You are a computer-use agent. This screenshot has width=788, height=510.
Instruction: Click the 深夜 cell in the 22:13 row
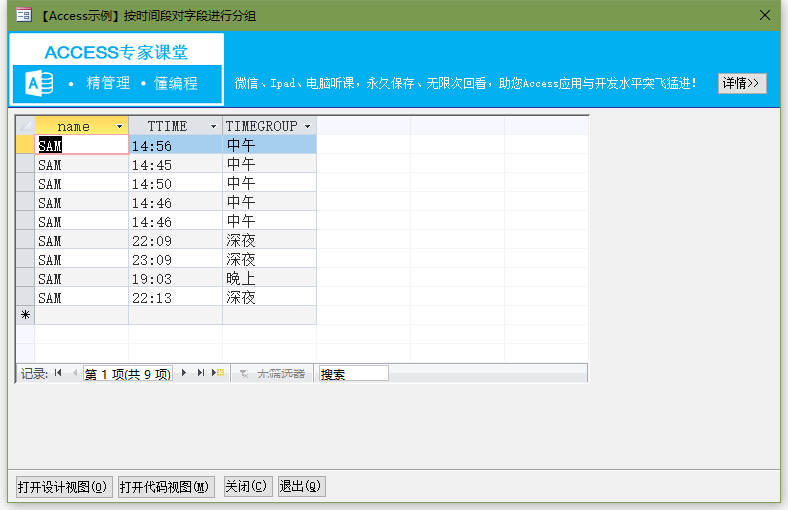tap(269, 297)
